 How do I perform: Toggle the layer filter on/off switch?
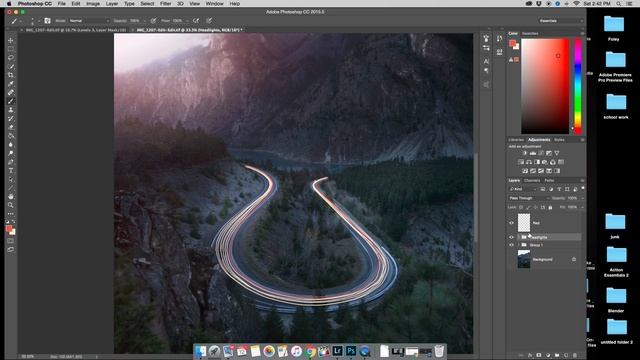tap(582, 189)
